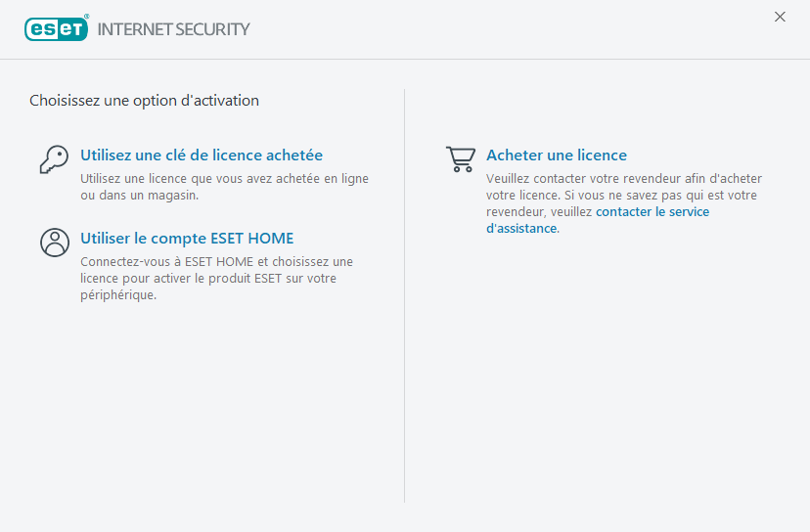Click the vertical divider between columns
810x532 pixels.
(x=405, y=293)
